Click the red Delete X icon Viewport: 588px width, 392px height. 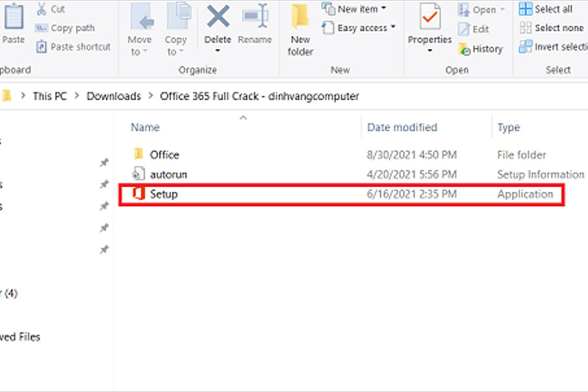(218, 16)
